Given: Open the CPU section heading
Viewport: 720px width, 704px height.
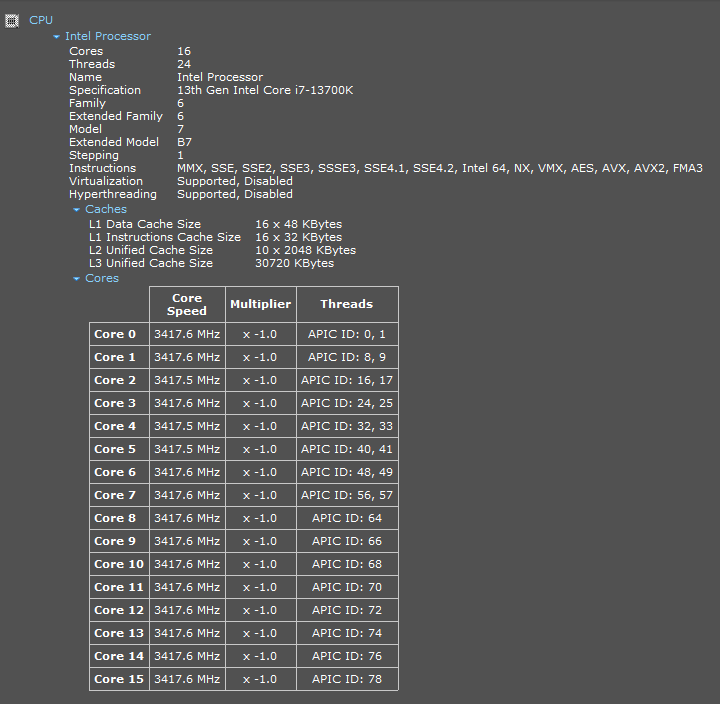Looking at the screenshot, I should point(41,20).
